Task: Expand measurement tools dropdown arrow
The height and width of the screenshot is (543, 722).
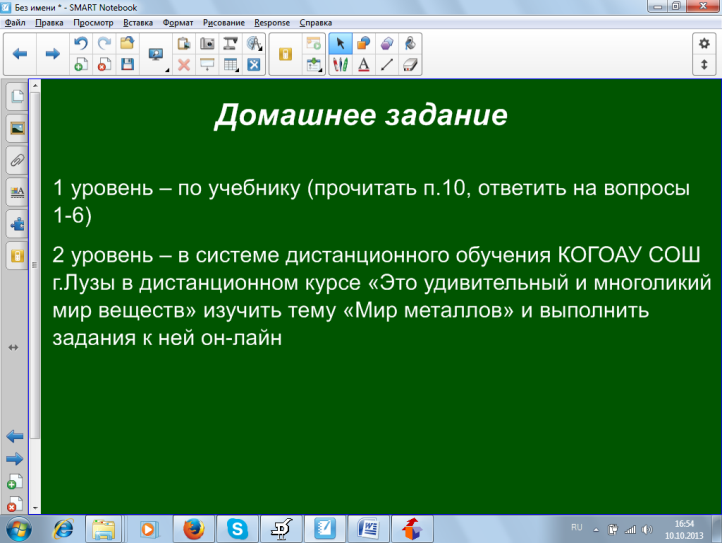Action: (261, 48)
